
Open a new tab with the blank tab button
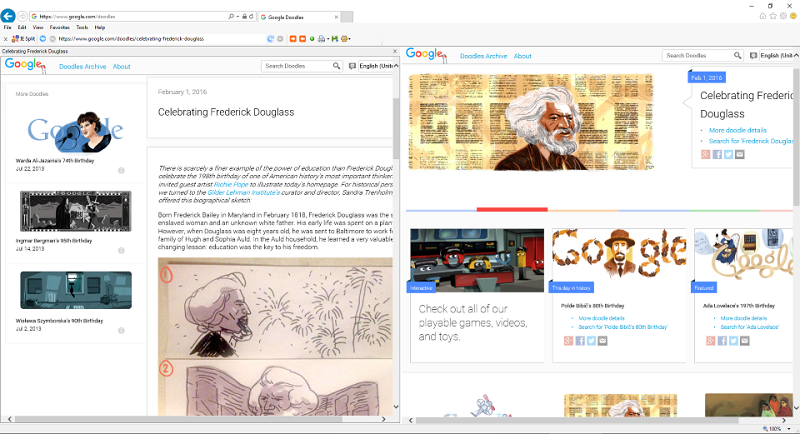(347, 17)
